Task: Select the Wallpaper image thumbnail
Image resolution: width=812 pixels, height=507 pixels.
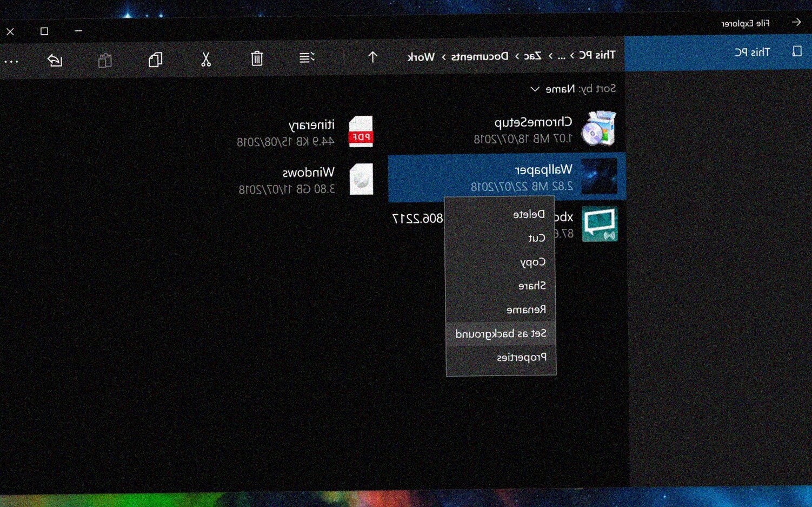Action: click(x=599, y=176)
